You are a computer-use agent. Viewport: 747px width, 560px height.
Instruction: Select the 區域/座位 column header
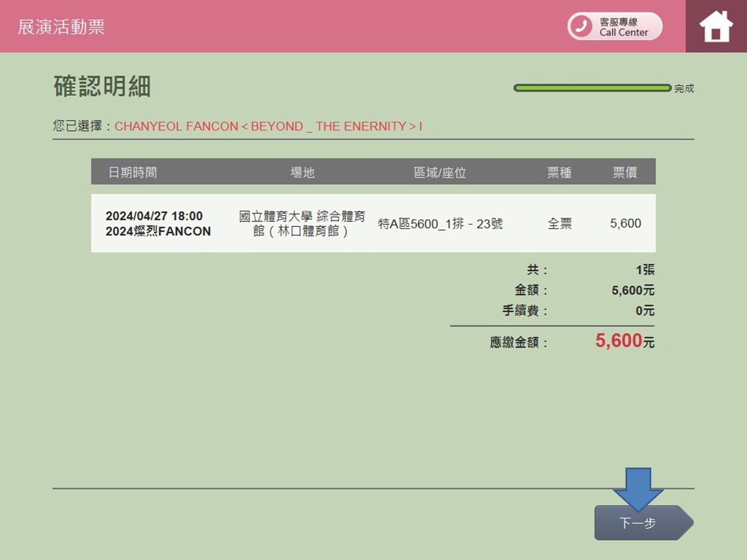coord(439,173)
